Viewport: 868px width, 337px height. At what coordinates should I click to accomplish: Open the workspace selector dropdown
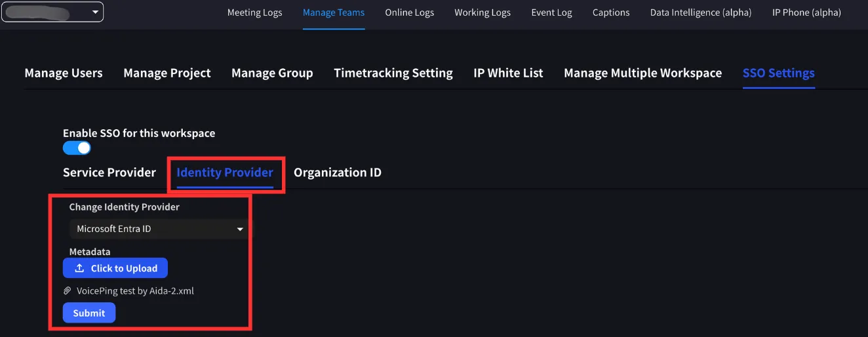tap(52, 12)
